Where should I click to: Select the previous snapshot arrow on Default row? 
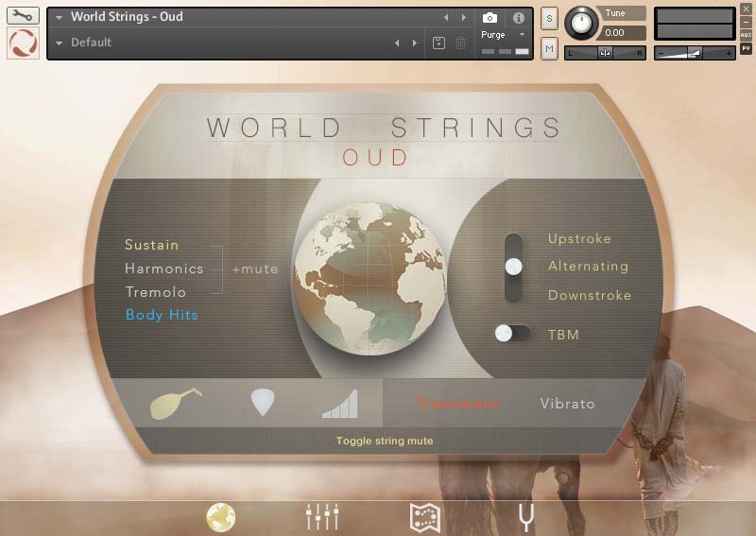(397, 43)
